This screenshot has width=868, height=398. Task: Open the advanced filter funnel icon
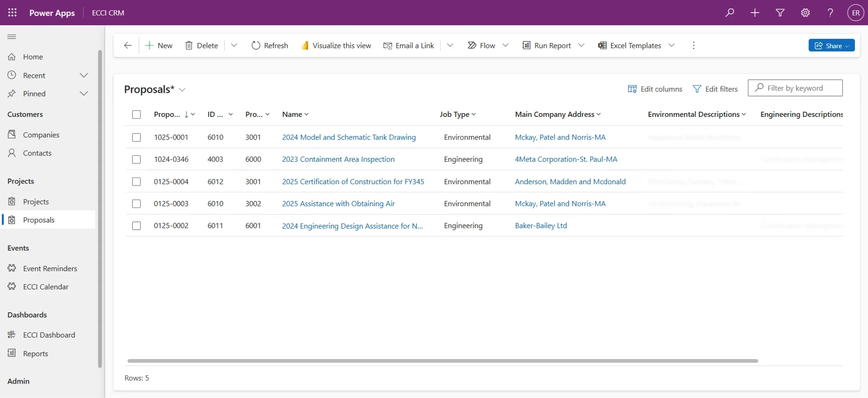point(780,12)
